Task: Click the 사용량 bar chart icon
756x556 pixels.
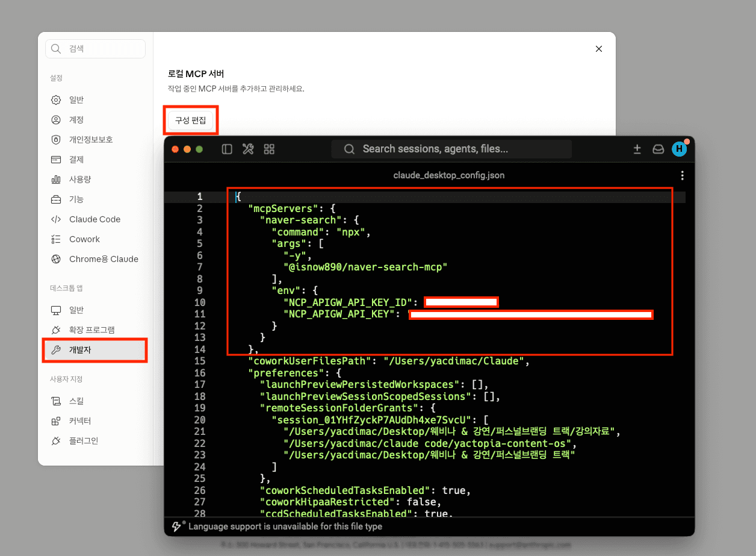Action: [x=56, y=179]
